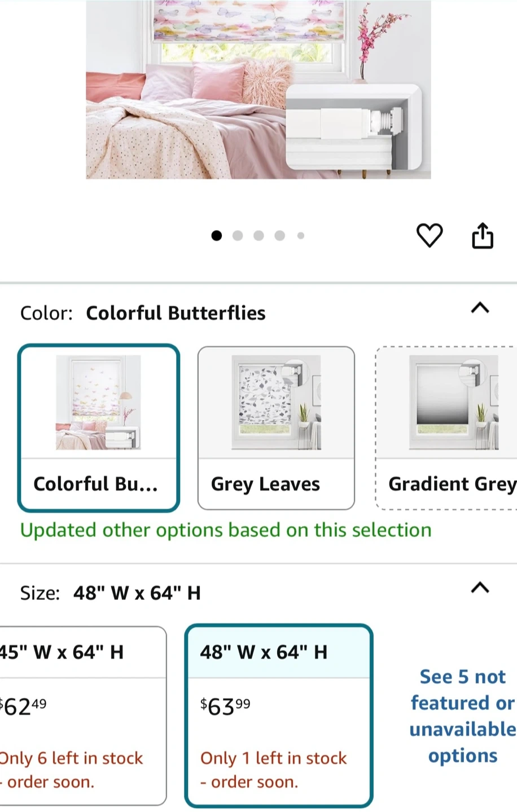Tap the heart wishlist icon
The image size is (517, 812).
point(430,235)
